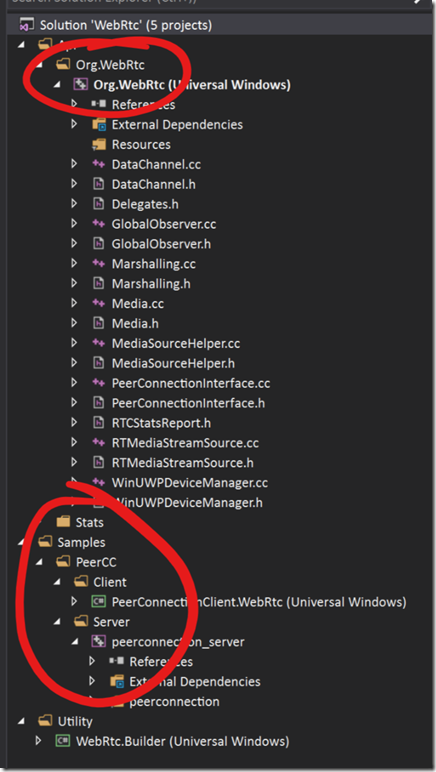Select PeerConnectionInterface.h in the tree

188,403
